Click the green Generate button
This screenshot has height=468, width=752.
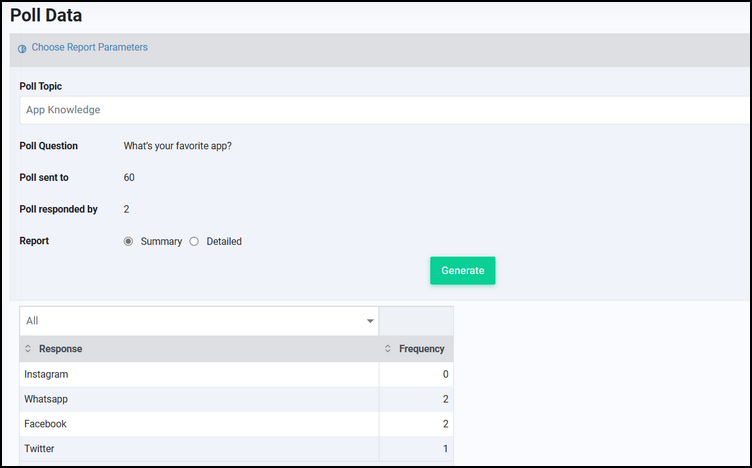tap(462, 270)
